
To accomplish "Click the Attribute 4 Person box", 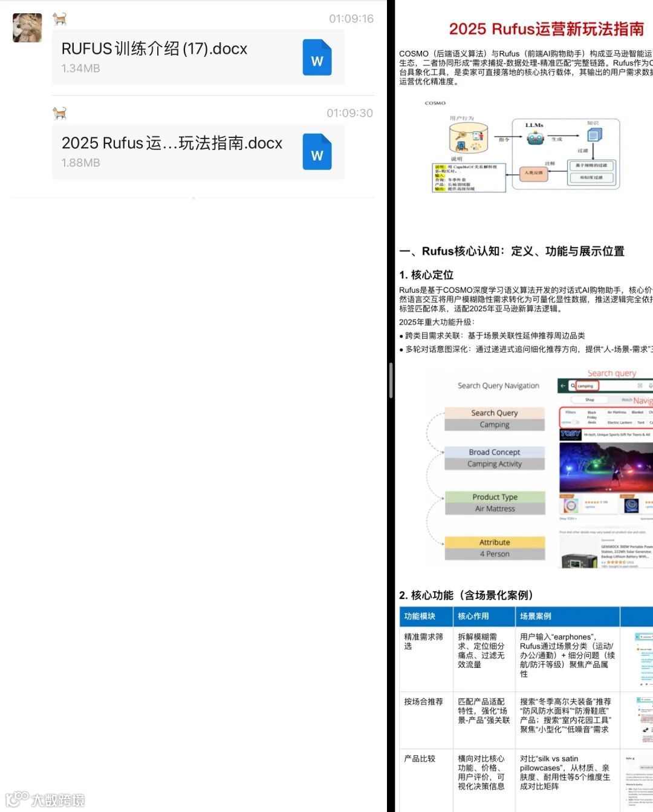I will pos(495,548).
